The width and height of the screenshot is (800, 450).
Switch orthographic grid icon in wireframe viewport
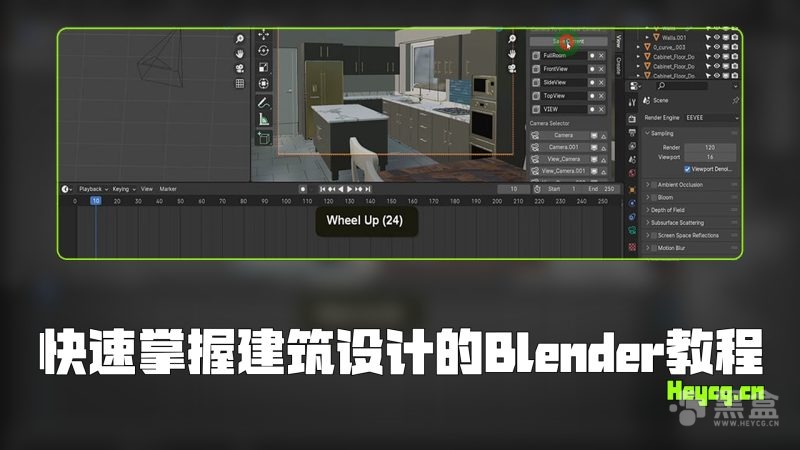pos(239,83)
